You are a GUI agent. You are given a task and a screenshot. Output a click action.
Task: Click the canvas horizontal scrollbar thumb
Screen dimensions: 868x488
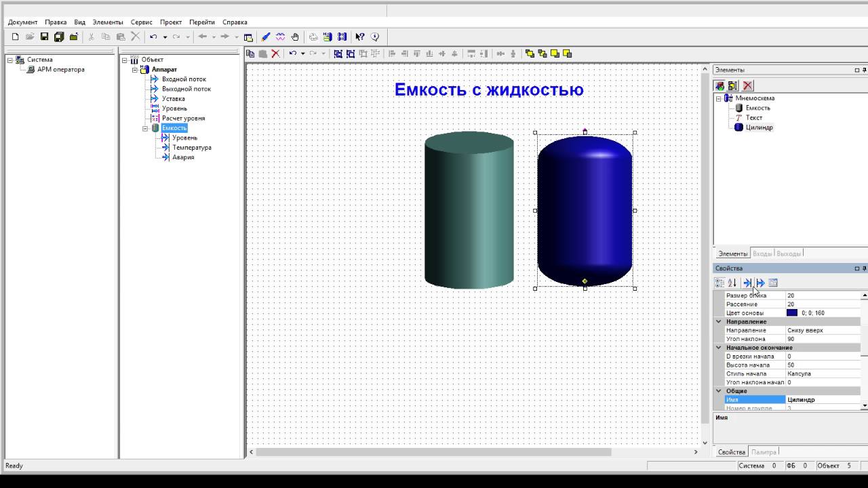coord(433,451)
